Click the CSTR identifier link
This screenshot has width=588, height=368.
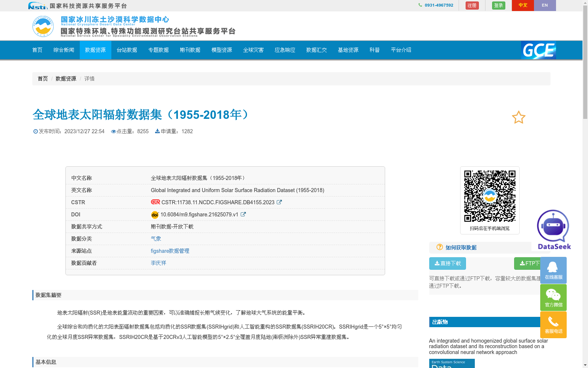(218, 202)
